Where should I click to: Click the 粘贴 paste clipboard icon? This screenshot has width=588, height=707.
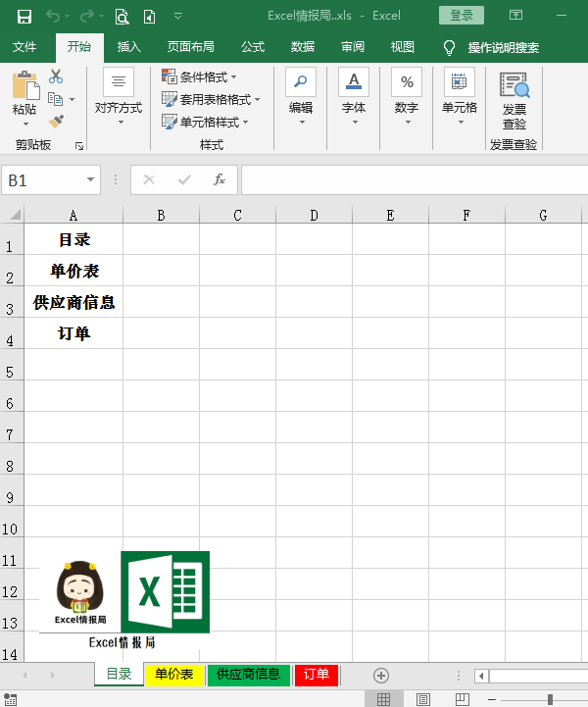25,85
